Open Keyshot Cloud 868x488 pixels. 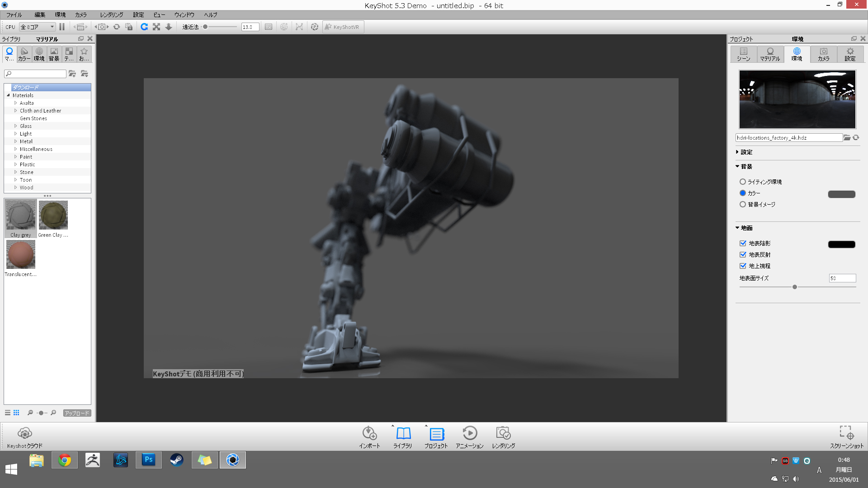pyautogui.click(x=25, y=437)
